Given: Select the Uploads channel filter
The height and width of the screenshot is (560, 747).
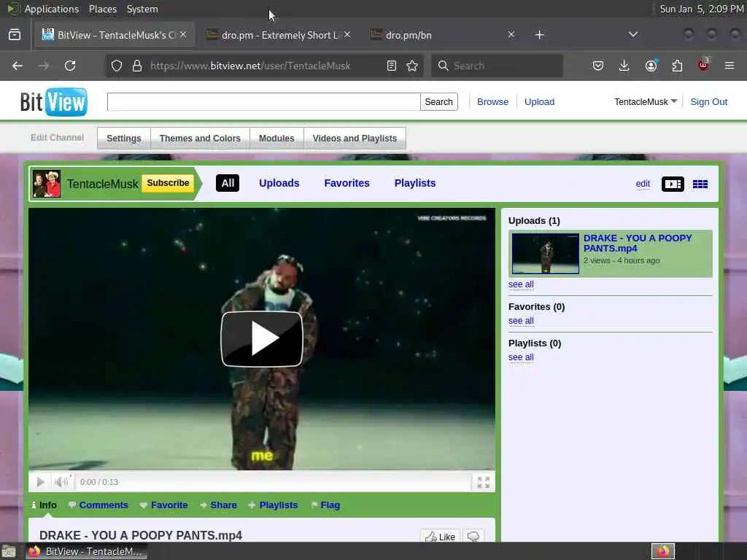Looking at the screenshot, I should click(279, 183).
